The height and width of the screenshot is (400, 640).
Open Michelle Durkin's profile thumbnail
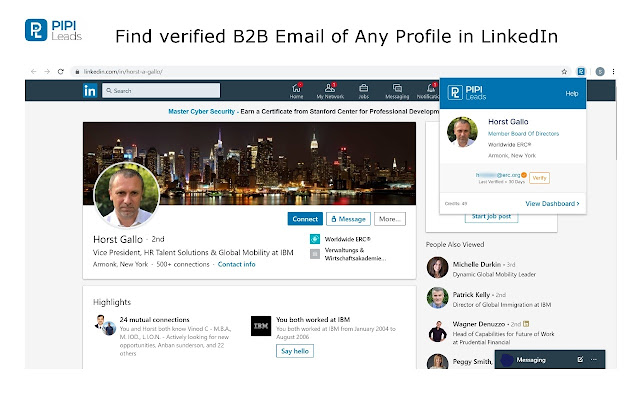[x=436, y=267]
